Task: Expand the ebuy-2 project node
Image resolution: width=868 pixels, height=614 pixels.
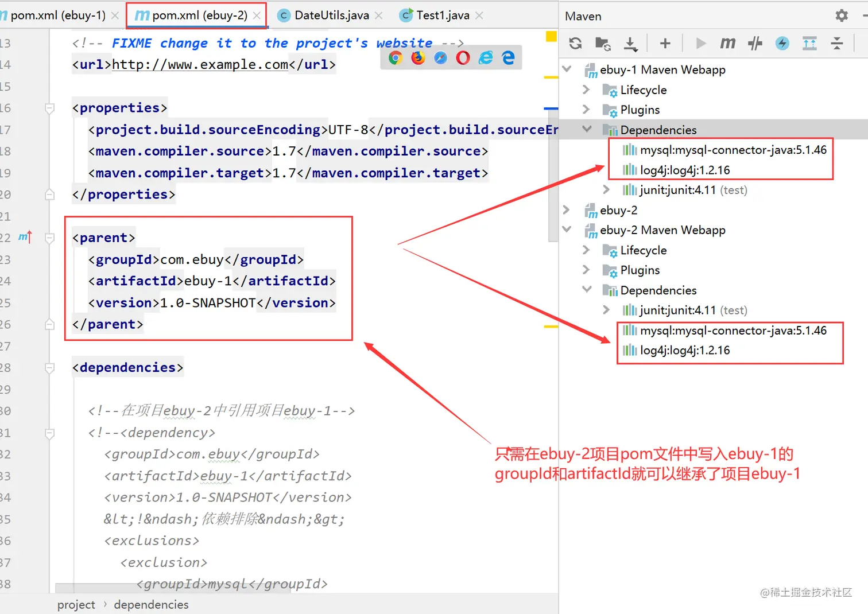Action: coord(566,210)
